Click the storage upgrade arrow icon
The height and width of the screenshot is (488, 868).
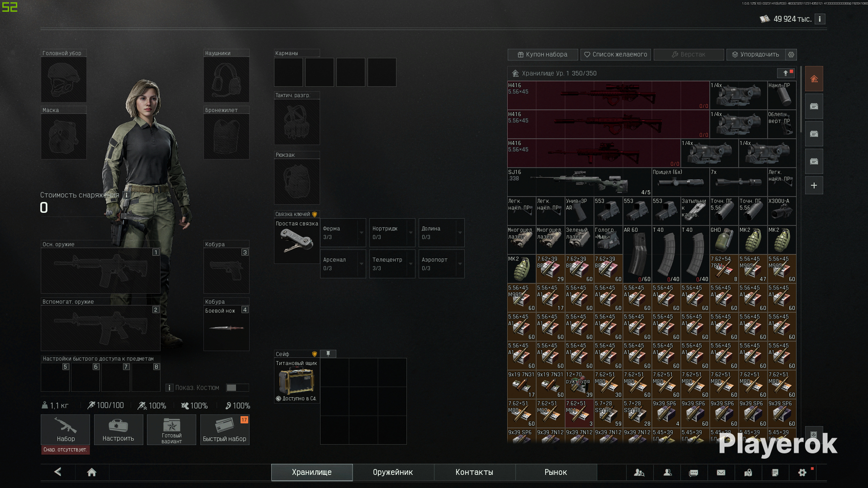click(785, 73)
